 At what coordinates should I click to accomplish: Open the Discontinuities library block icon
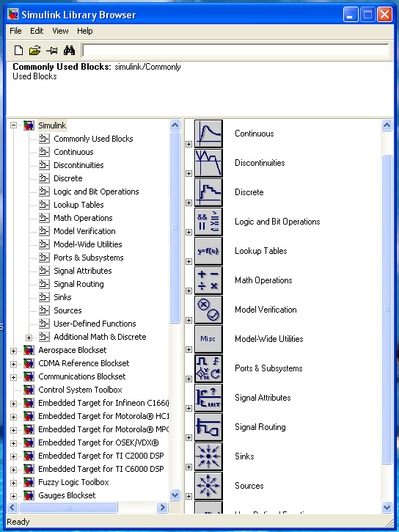[208, 163]
